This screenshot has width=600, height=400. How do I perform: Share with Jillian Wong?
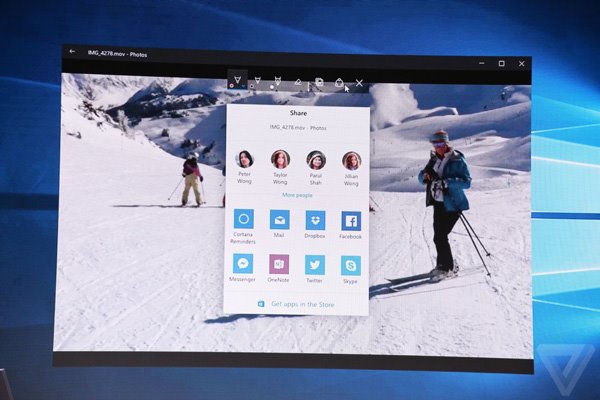pyautogui.click(x=351, y=169)
